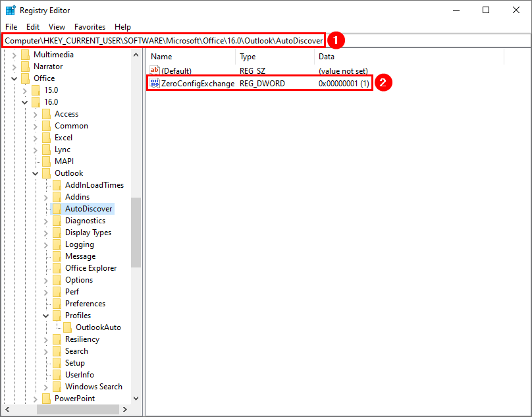532x417 pixels.
Task: Click the OutlookAuto profile folder icon
Action: coord(68,327)
